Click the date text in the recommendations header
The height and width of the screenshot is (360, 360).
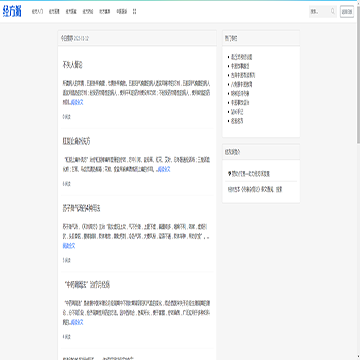click(x=82, y=39)
